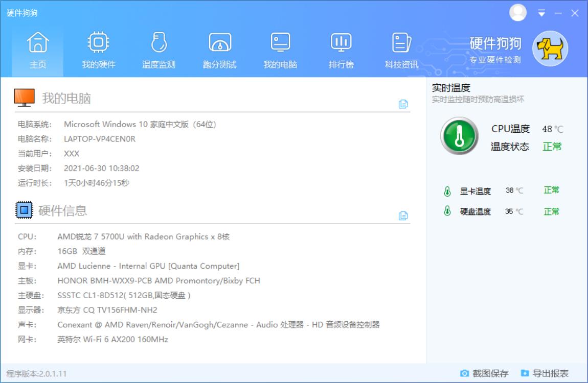
Task: Open the 科技资讯 tech news section
Action: click(401, 50)
